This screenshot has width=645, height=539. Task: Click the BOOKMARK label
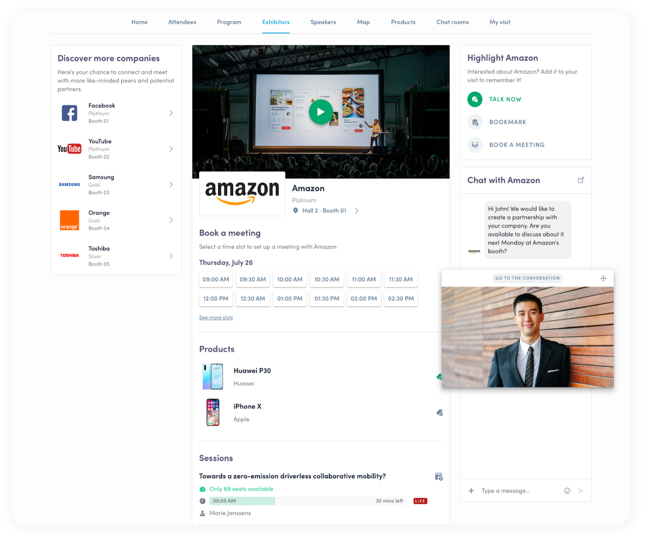pyautogui.click(x=508, y=122)
